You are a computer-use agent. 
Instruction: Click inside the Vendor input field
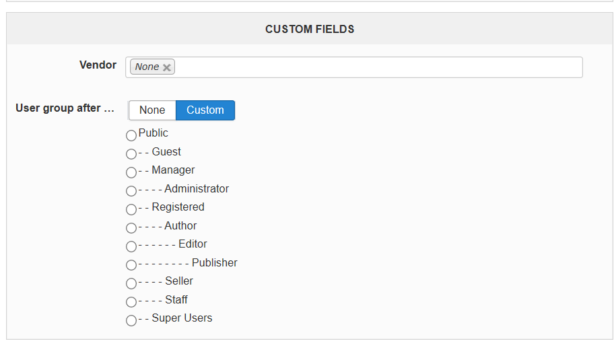click(x=354, y=67)
